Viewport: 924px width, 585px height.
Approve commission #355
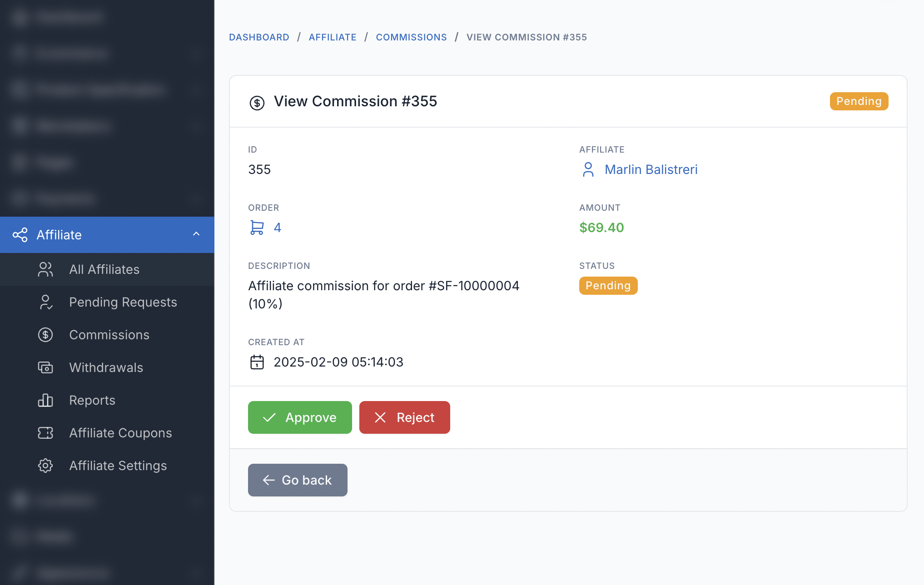pos(300,417)
